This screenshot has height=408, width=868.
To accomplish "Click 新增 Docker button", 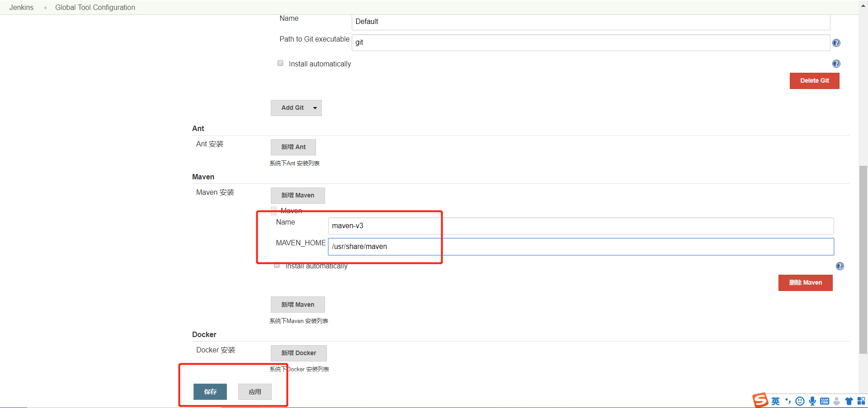I will (298, 353).
